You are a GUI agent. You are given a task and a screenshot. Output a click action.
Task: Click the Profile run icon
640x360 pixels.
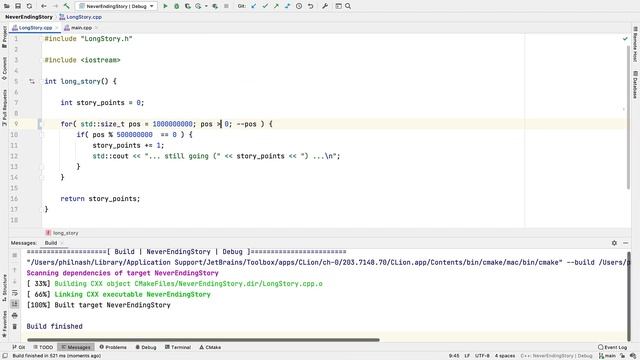(x=198, y=6)
